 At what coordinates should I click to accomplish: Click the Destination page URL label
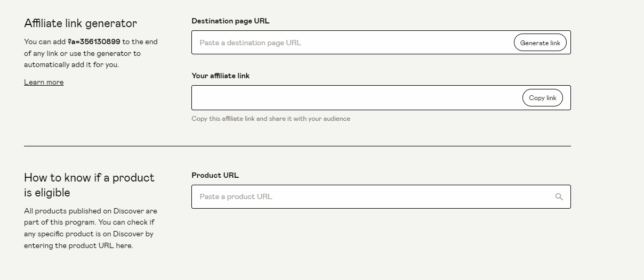(x=230, y=21)
